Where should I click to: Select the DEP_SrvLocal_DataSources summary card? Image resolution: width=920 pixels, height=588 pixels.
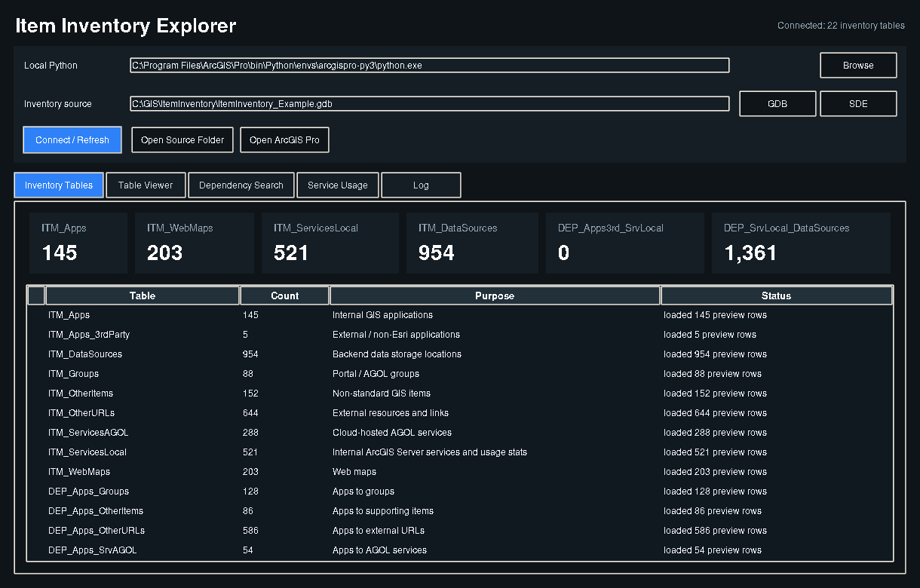801,243
